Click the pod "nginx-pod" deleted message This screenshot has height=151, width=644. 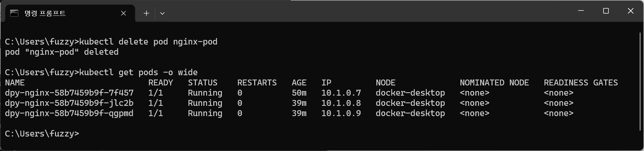pos(62,52)
